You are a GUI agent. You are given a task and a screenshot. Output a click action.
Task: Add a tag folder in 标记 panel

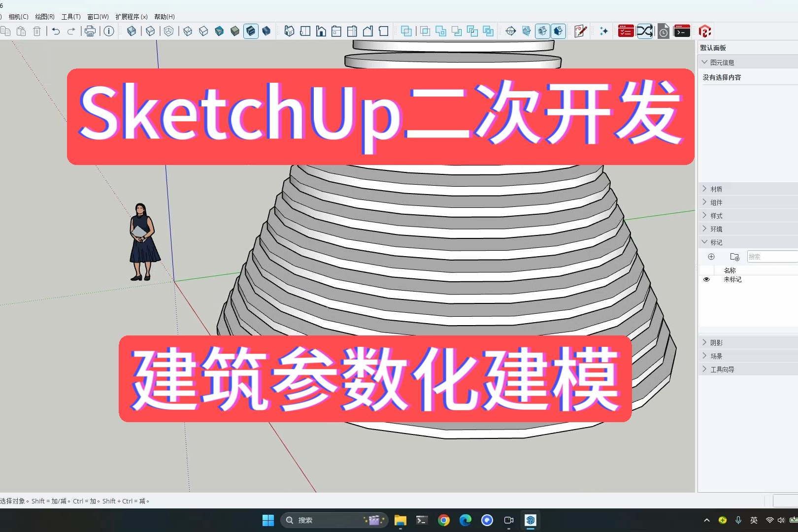click(x=734, y=257)
